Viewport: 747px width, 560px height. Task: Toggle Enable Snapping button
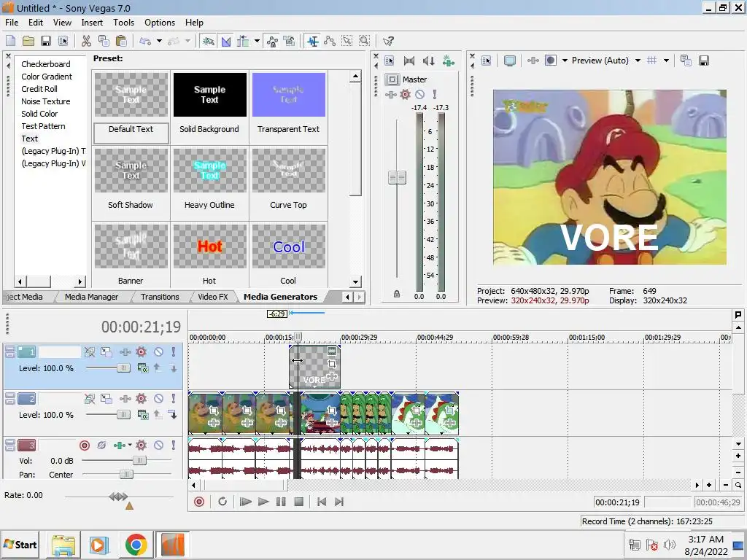(208, 41)
